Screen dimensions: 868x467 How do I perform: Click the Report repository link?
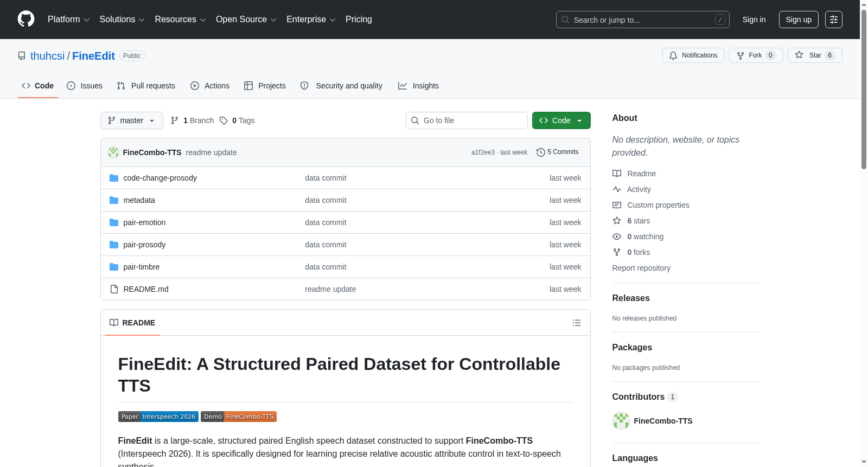(x=641, y=268)
